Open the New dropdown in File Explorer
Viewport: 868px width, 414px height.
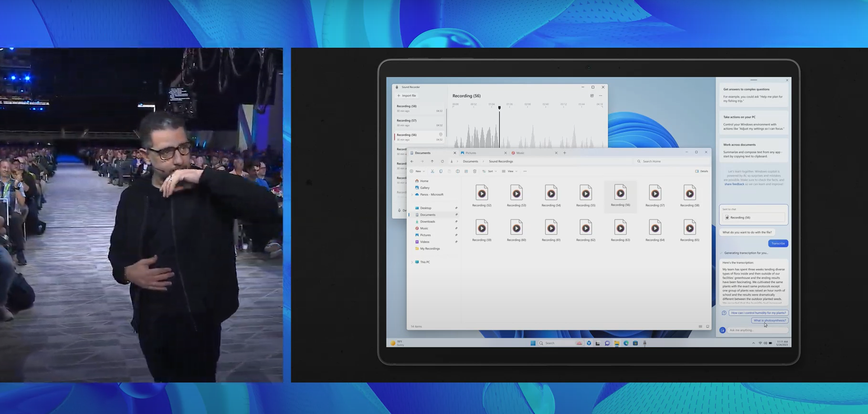[417, 171]
